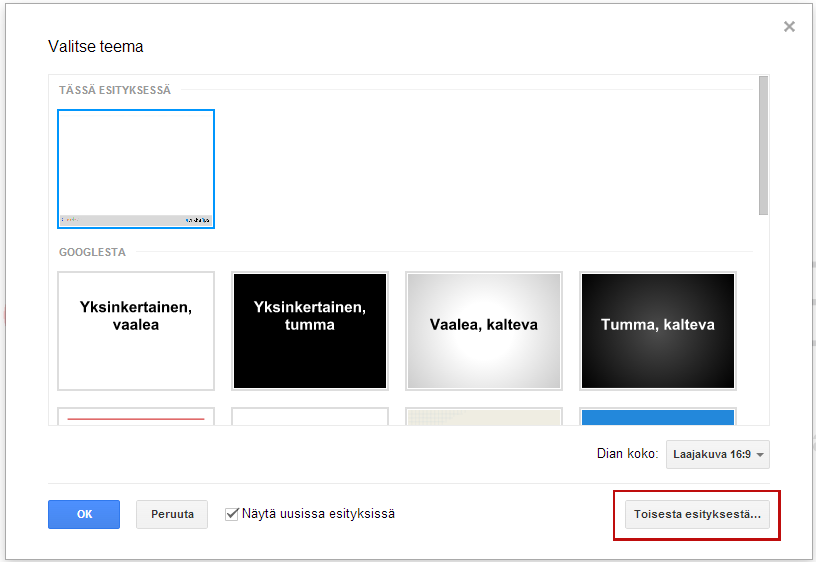Screen dimensions: 816x562
Task: Confirm the theme with the OK button
Action: pyautogui.click(x=84, y=514)
